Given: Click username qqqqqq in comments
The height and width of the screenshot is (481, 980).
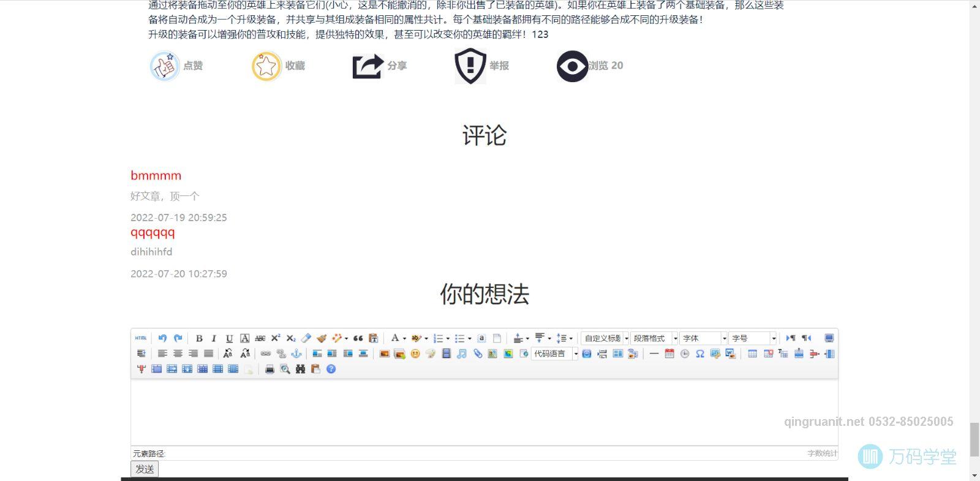Looking at the screenshot, I should (153, 233).
